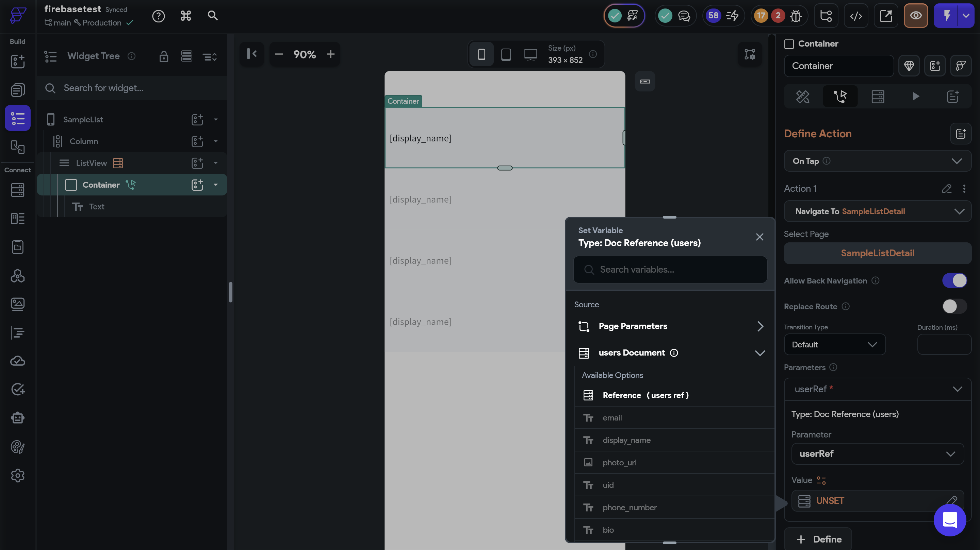Open the settings gear in left sidebar

click(17, 476)
